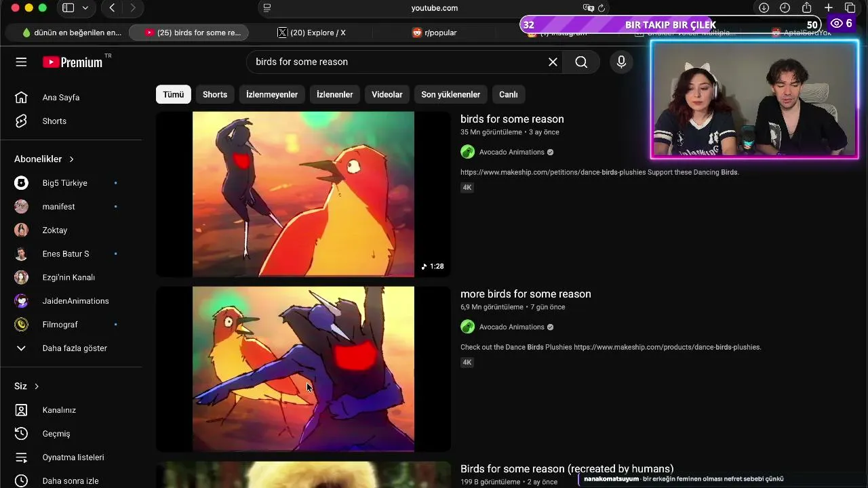Open Safari tab group dropdown arrow
The height and width of the screenshot is (488, 868).
(x=85, y=8)
